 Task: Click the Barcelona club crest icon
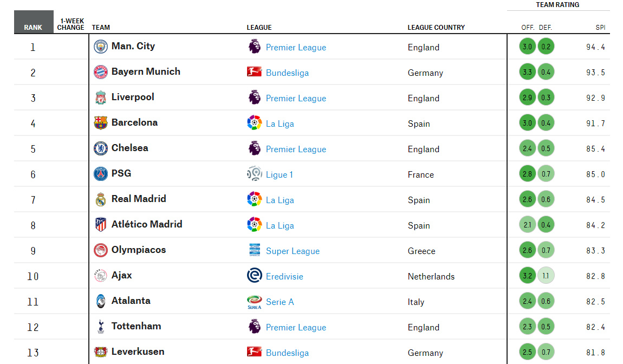click(x=101, y=123)
